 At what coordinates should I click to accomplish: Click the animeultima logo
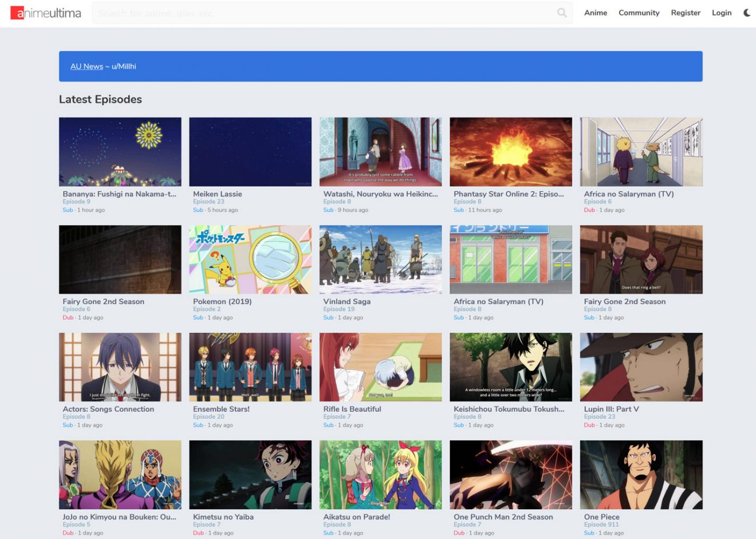click(46, 13)
